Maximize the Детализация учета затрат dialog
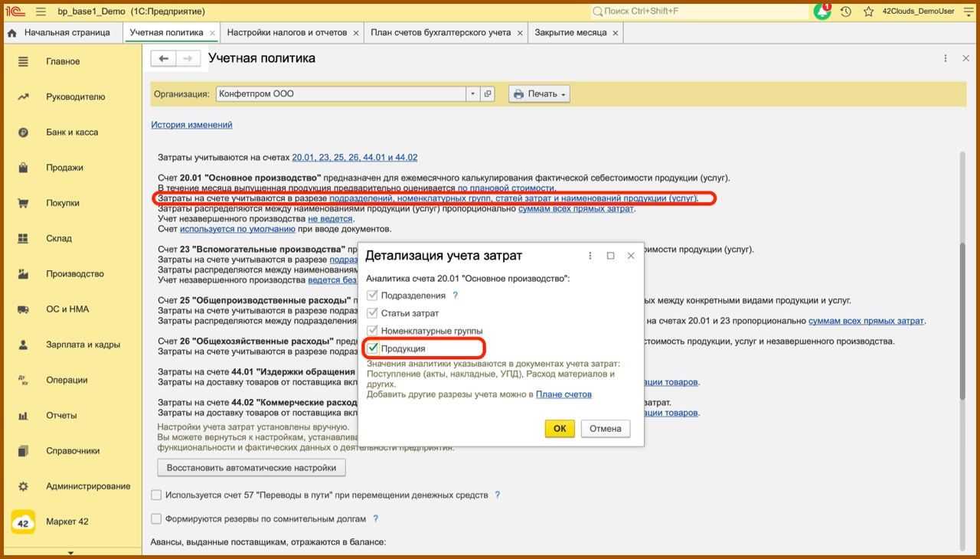This screenshot has height=559, width=980. point(610,256)
